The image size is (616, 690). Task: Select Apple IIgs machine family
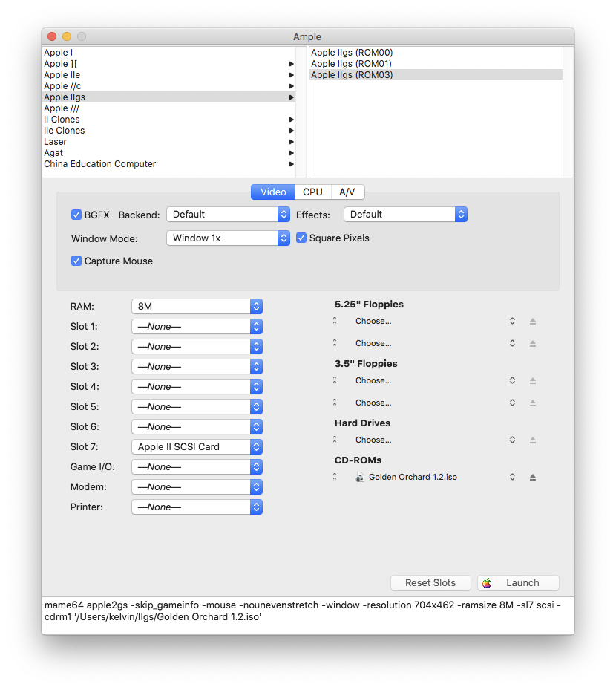(x=168, y=97)
